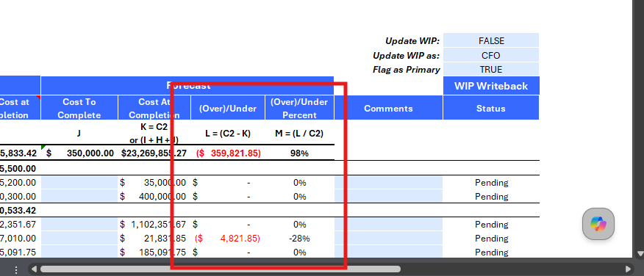Click the 'L = (C2 - K)' label
The height and width of the screenshot is (276, 644).
[228, 134]
